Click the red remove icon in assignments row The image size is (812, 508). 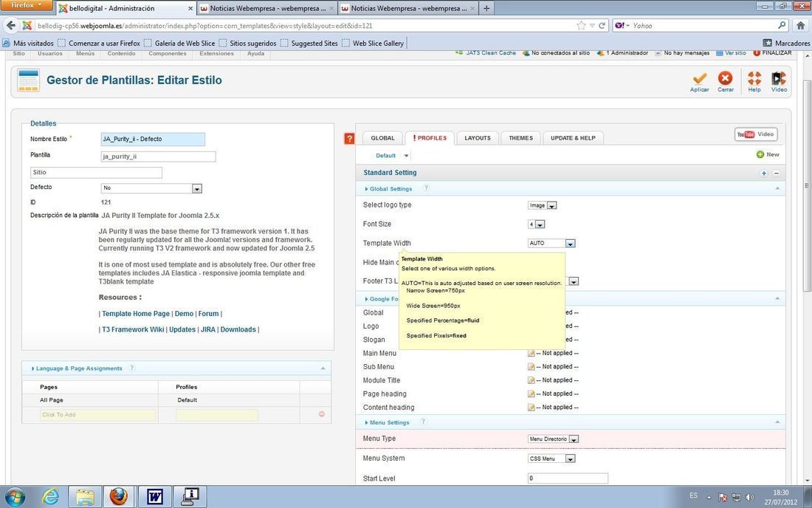[322, 414]
